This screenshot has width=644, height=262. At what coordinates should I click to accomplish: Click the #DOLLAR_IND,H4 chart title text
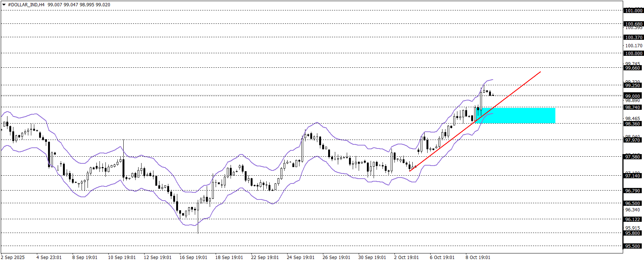(26, 5)
